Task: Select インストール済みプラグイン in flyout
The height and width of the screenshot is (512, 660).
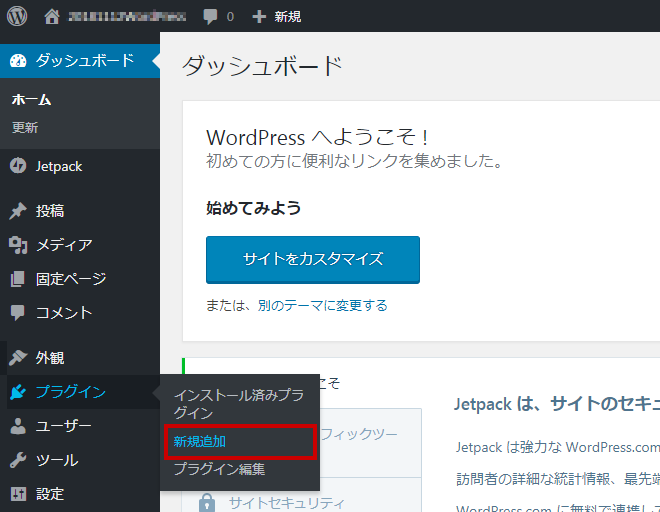Action: point(239,404)
